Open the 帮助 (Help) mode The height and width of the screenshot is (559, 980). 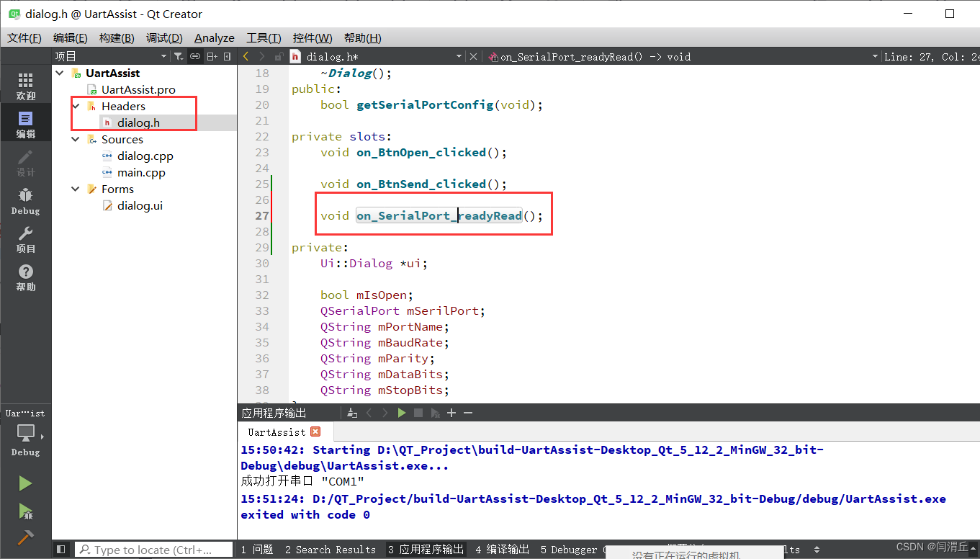pyautogui.click(x=26, y=277)
